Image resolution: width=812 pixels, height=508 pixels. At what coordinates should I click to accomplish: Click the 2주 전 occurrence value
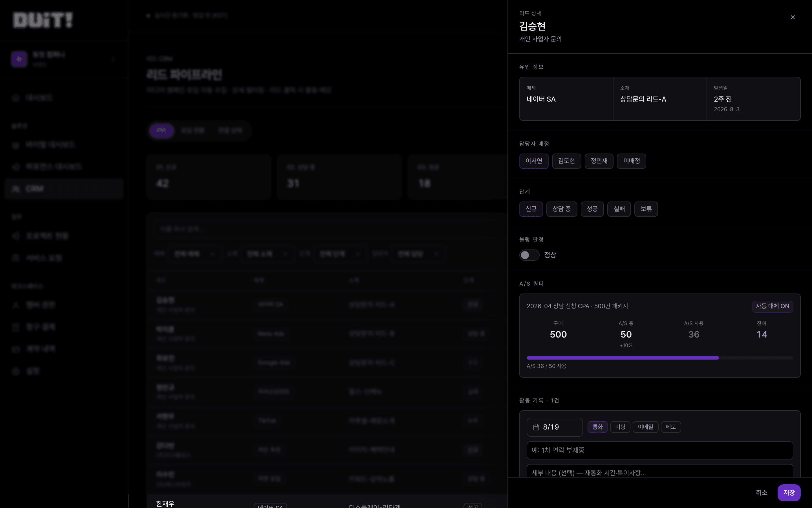coord(723,99)
